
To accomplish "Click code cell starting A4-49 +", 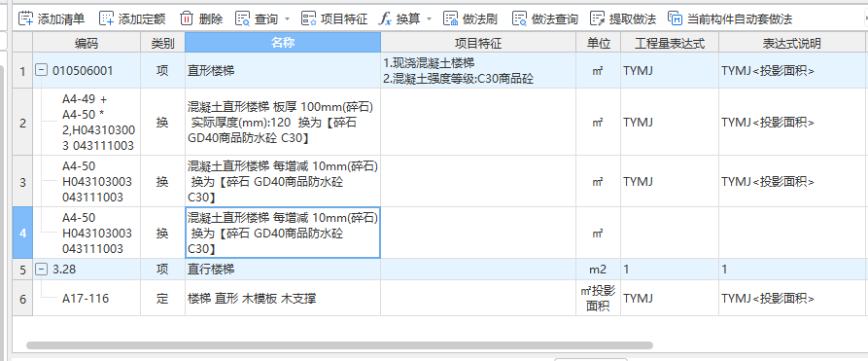I will [x=87, y=122].
